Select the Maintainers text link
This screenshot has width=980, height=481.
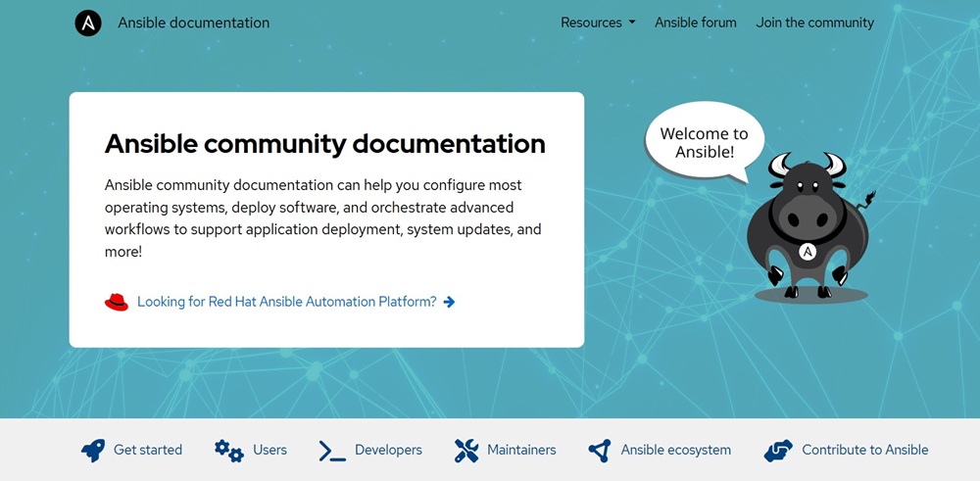(x=521, y=451)
